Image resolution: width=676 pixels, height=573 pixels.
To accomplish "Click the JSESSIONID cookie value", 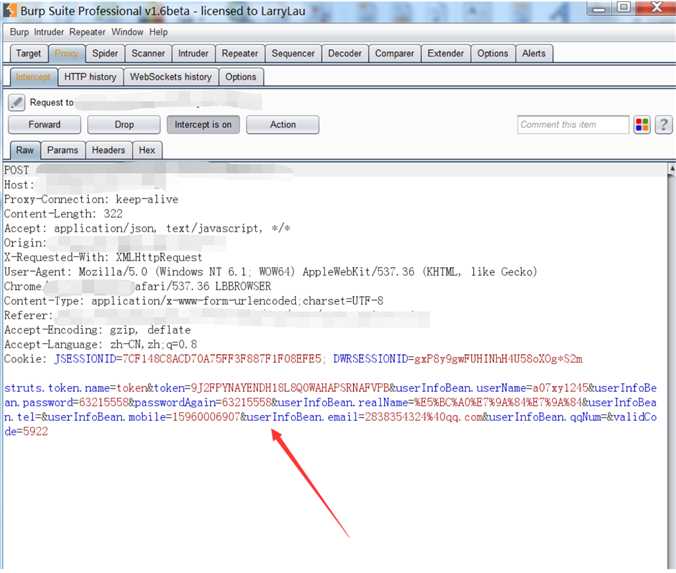I will coord(222,359).
